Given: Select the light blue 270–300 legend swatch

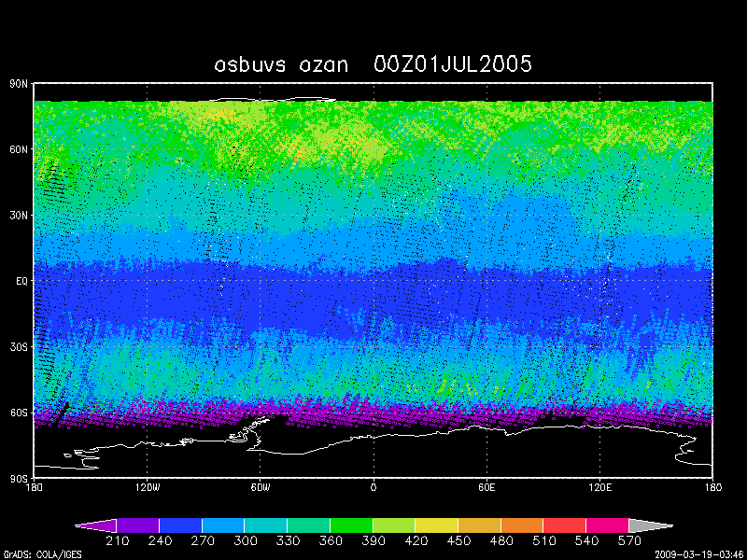Looking at the screenshot, I should (223, 525).
